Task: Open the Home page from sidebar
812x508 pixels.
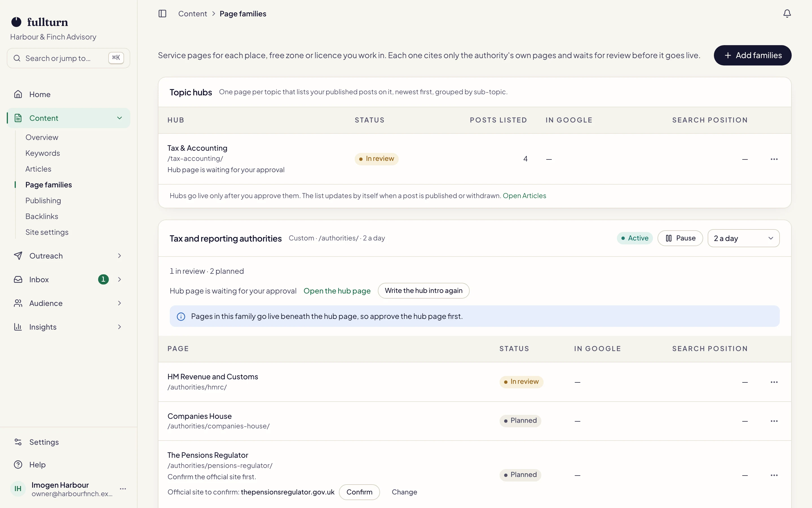Action: click(69, 95)
